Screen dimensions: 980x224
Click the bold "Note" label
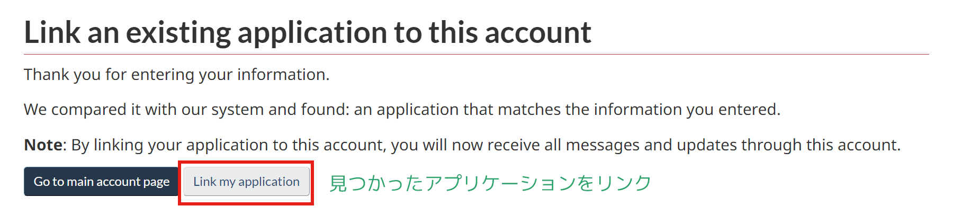43,145
